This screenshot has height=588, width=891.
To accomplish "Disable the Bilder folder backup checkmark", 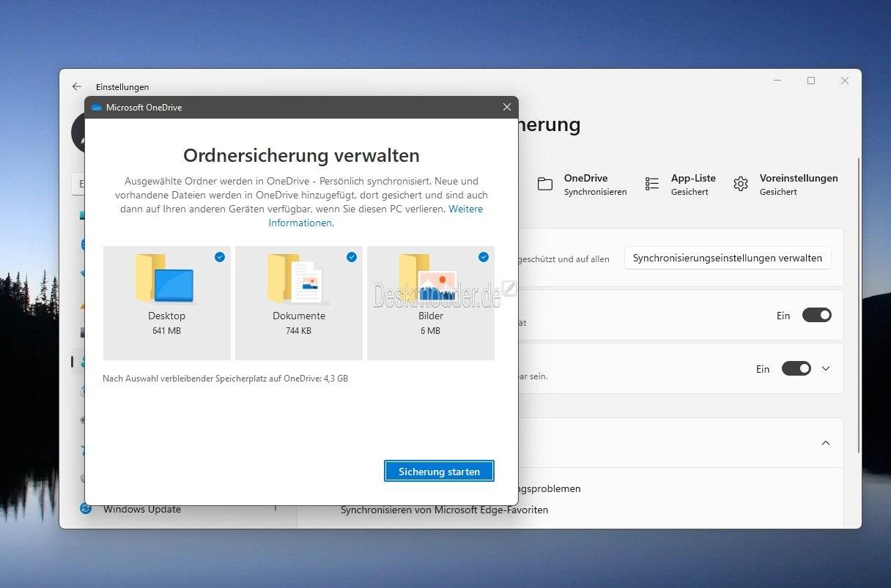I will point(483,257).
